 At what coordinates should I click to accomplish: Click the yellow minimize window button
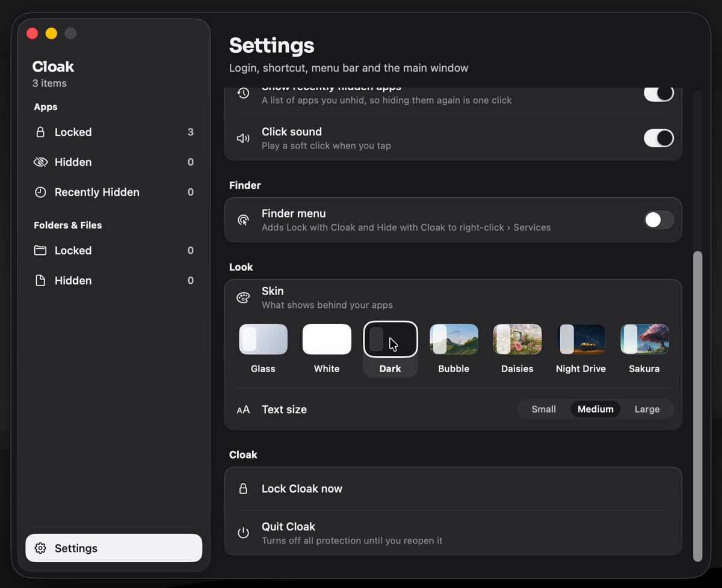point(52,34)
